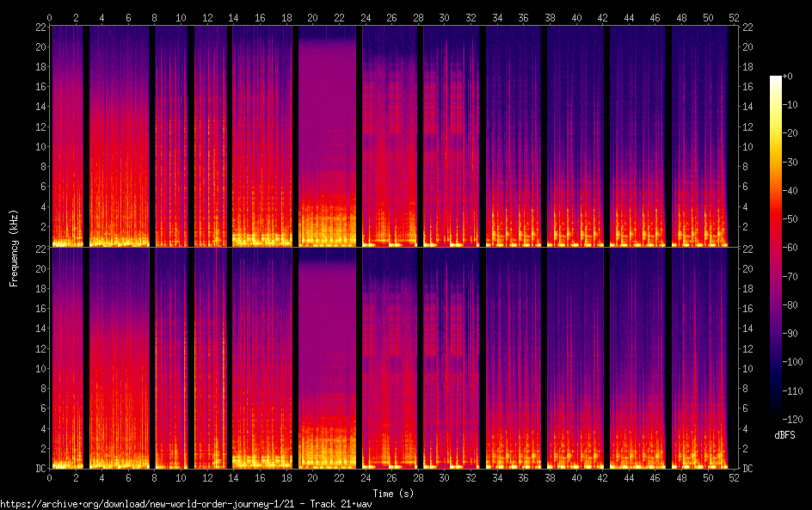Click the -30 label on the dBFS scale
This screenshot has height=510, width=812.
click(x=797, y=162)
